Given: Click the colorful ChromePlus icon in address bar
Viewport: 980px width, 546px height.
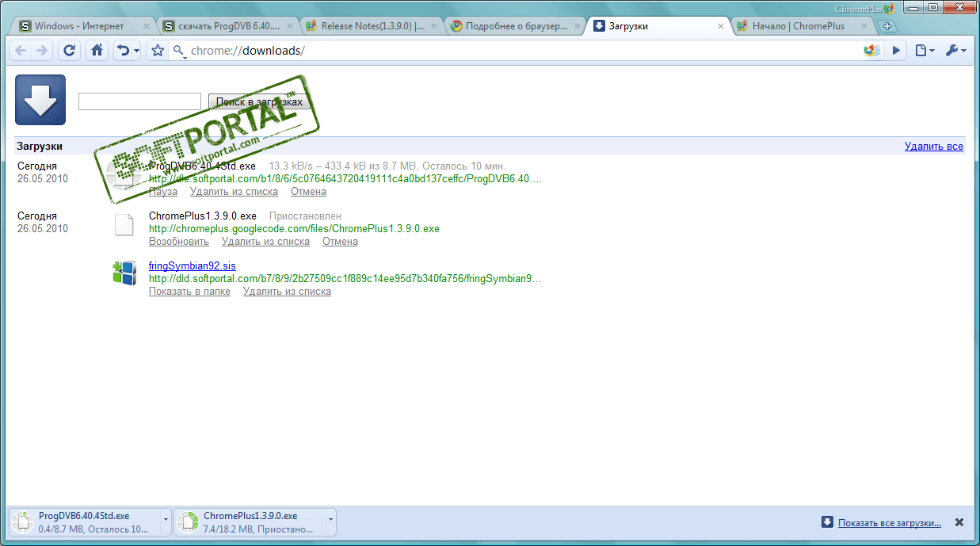Looking at the screenshot, I should point(871,51).
